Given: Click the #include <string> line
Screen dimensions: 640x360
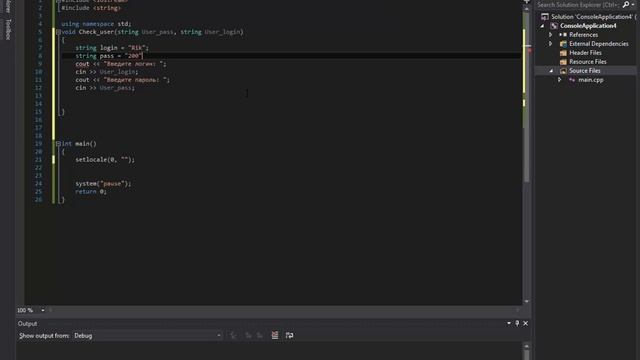Looking at the screenshot, I should [91, 8].
